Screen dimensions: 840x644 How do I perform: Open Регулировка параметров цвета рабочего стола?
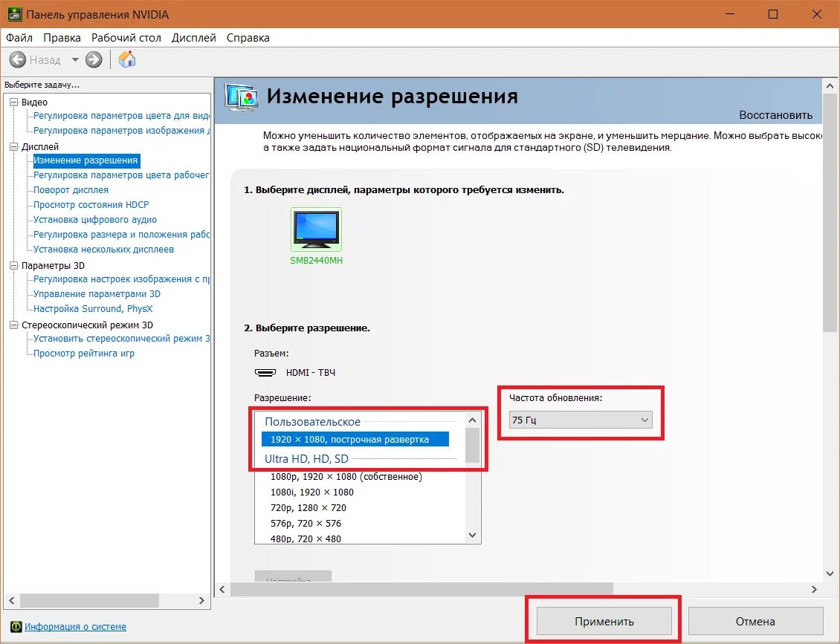pos(121,175)
